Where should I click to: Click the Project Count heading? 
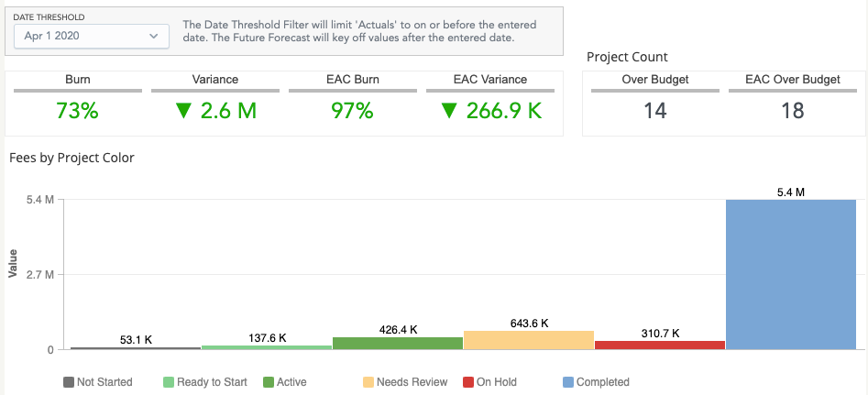pos(627,57)
